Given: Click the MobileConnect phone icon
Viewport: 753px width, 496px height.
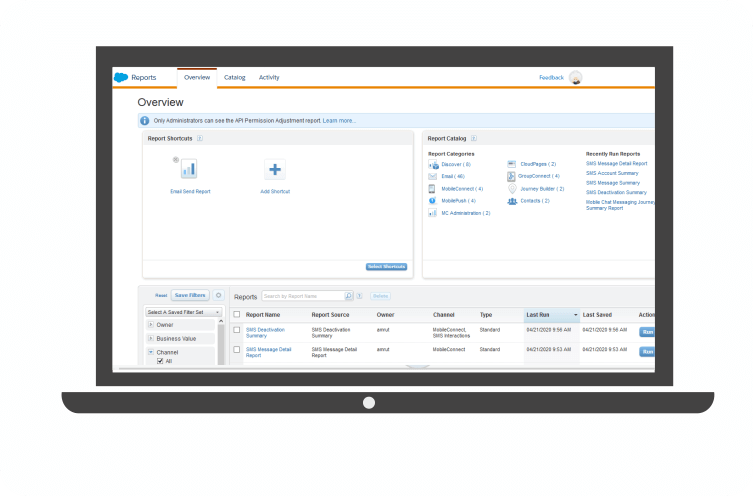Looking at the screenshot, I should [433, 188].
